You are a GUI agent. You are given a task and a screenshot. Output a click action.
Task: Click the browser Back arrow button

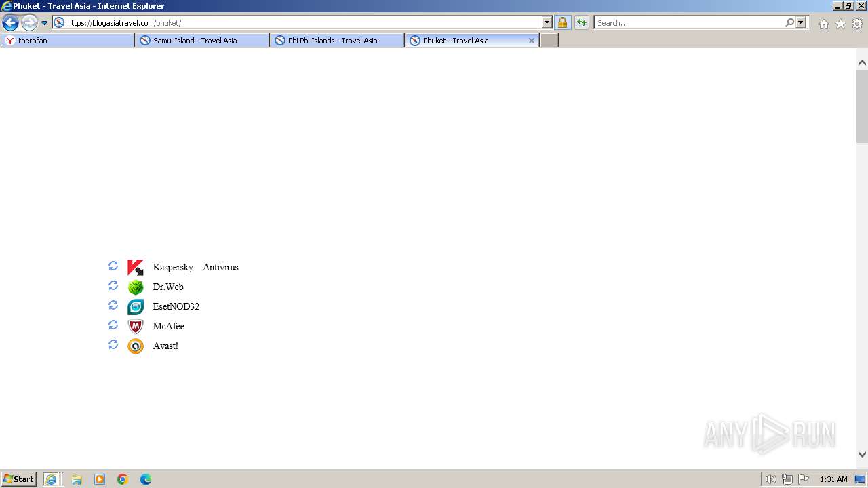pyautogui.click(x=10, y=22)
